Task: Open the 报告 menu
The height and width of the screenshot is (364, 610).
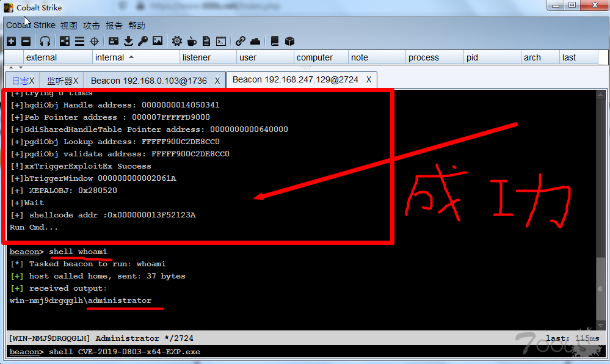Action: click(114, 26)
